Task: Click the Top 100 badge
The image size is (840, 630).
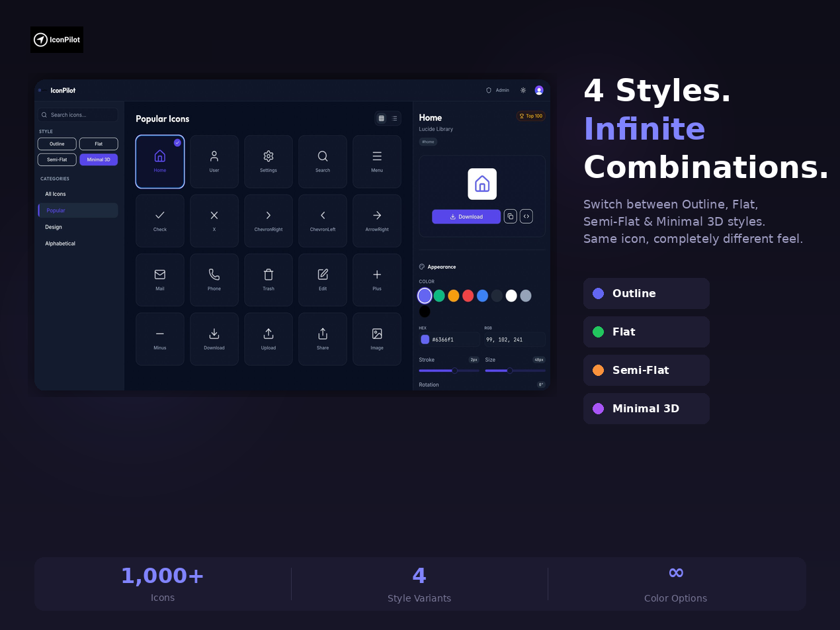Action: (530, 115)
